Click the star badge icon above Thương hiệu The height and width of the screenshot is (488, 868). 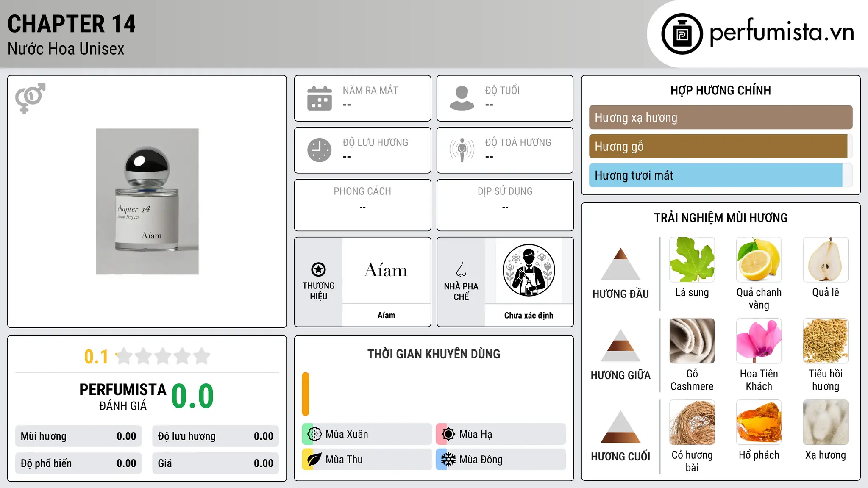tap(318, 269)
